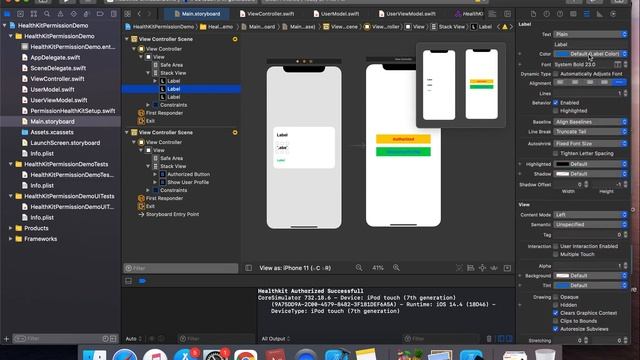The image size is (640, 360).
Task: Show the Quick Help inspector
Action: [x=560, y=14]
